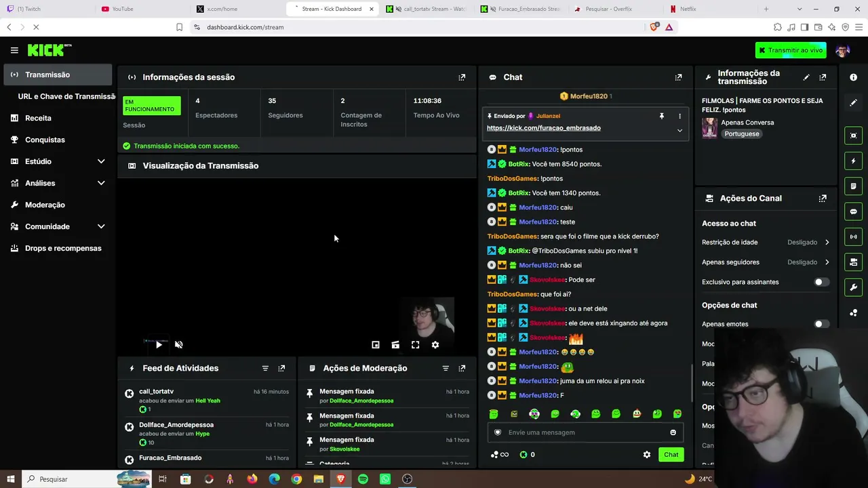Pop out the Ações do Canal panel

pos(823,199)
